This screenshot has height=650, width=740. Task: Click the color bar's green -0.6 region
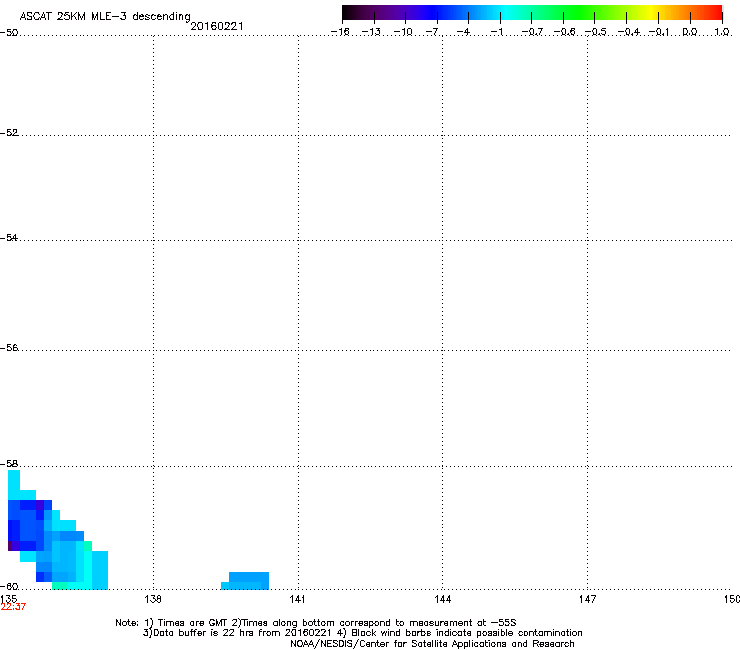click(x=563, y=13)
